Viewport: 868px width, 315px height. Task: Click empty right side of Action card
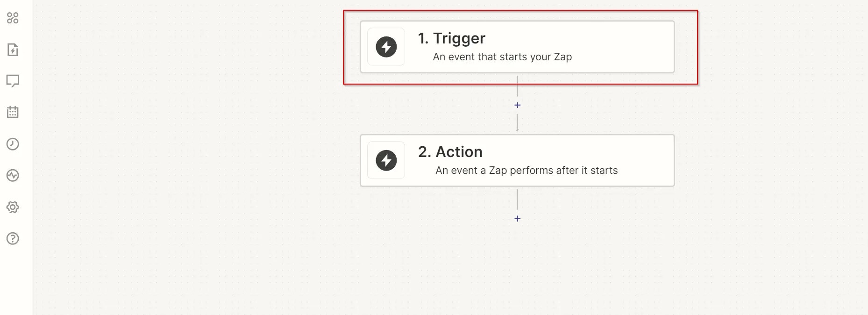645,160
